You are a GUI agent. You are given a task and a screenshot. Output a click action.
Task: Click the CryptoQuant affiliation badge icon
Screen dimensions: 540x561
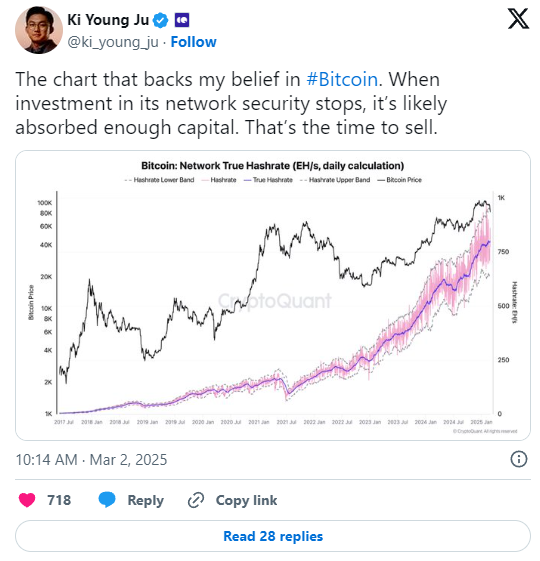click(x=182, y=20)
